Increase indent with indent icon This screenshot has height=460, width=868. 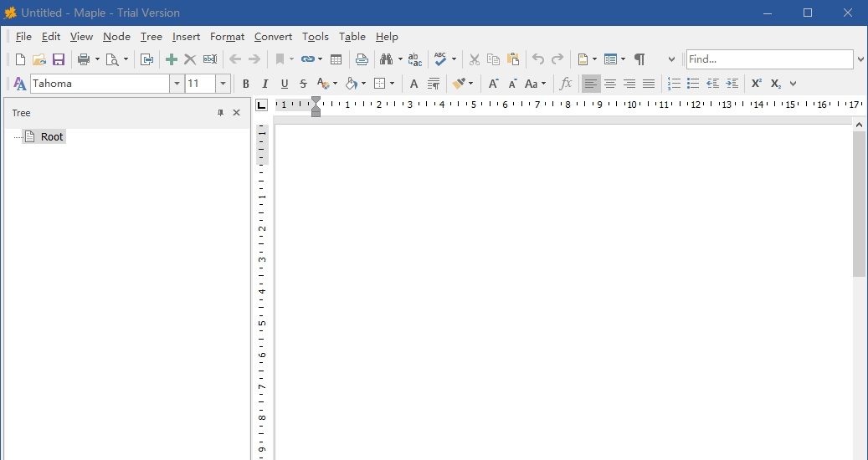tap(732, 84)
